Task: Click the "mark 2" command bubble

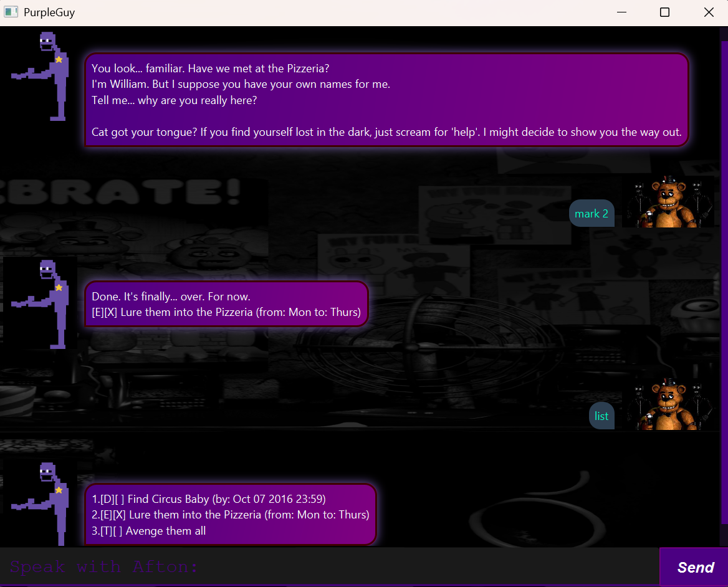Action: pos(591,213)
